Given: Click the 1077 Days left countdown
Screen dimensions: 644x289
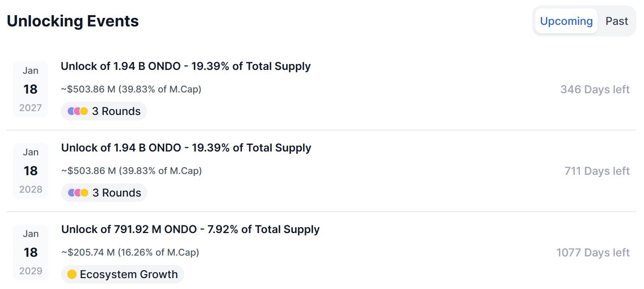Looking at the screenshot, I should (593, 252).
